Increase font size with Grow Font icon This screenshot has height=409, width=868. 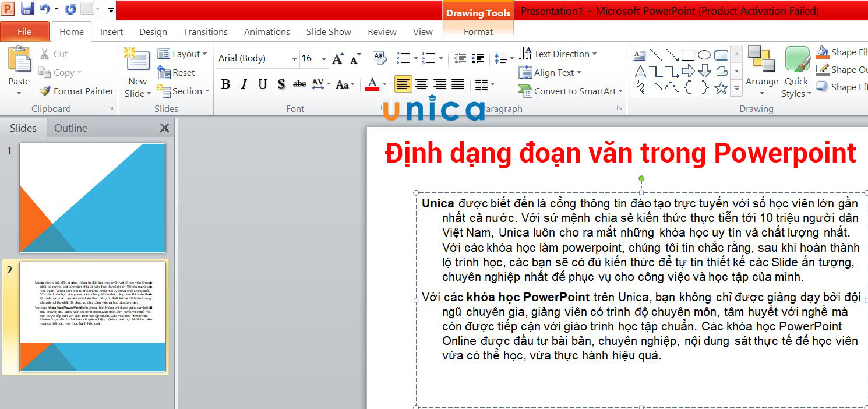[x=338, y=58]
